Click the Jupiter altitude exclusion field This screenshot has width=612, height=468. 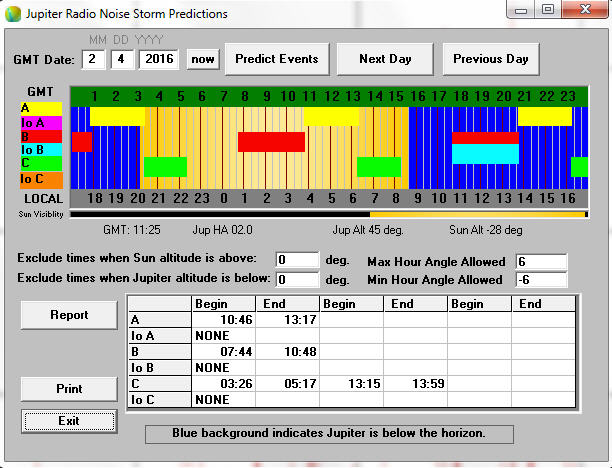point(297,279)
